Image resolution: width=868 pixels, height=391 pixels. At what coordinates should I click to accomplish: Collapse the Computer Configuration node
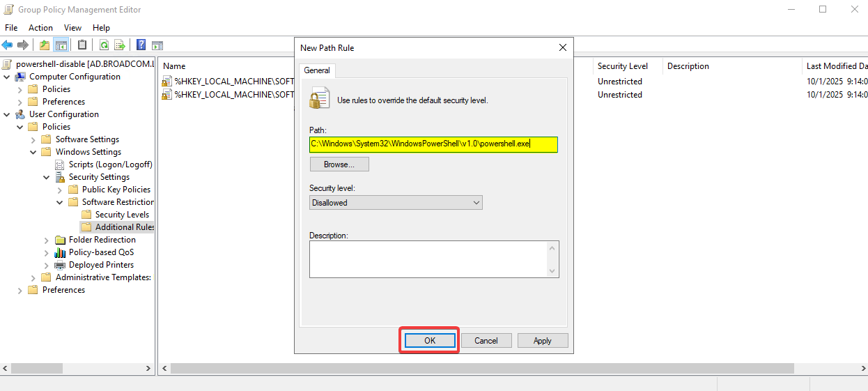pyautogui.click(x=8, y=77)
